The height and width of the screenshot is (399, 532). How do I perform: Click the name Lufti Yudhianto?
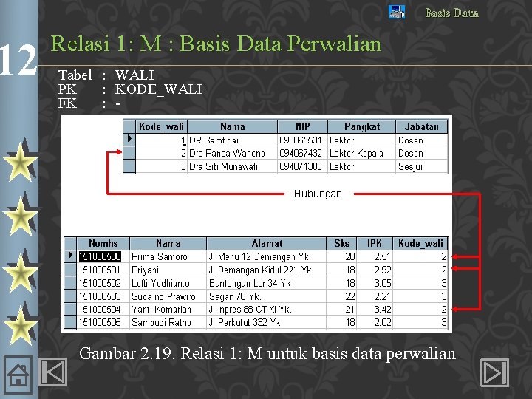160,283
